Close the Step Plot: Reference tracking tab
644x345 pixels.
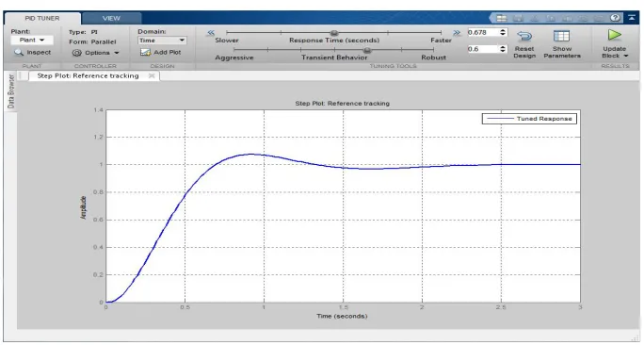click(x=152, y=75)
